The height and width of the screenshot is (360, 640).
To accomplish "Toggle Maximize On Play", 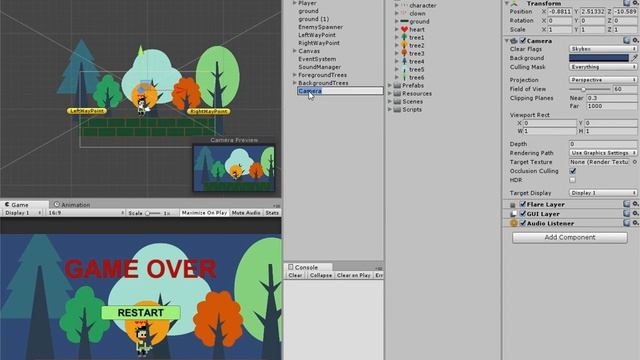I will (204, 213).
